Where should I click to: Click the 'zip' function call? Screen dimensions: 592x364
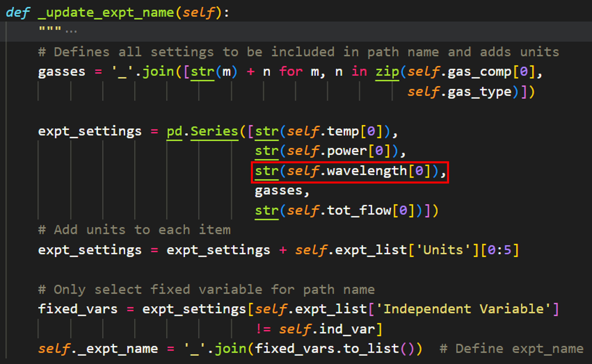click(x=387, y=72)
